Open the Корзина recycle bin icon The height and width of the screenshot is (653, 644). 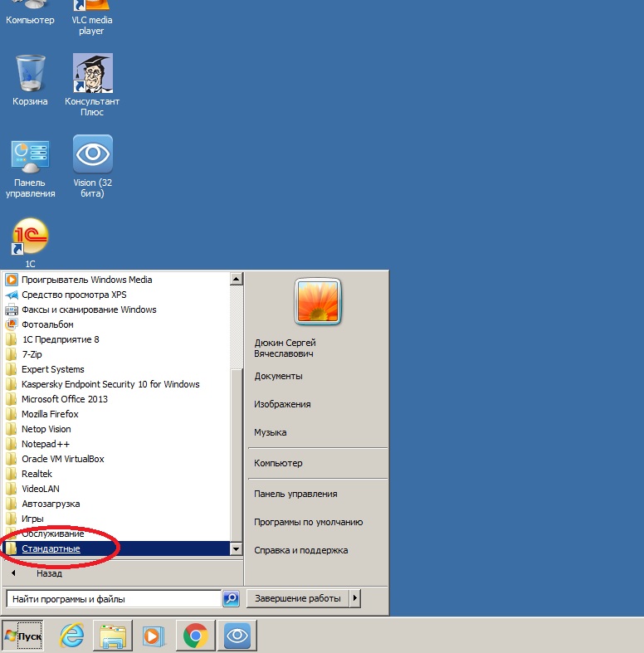coord(30,80)
